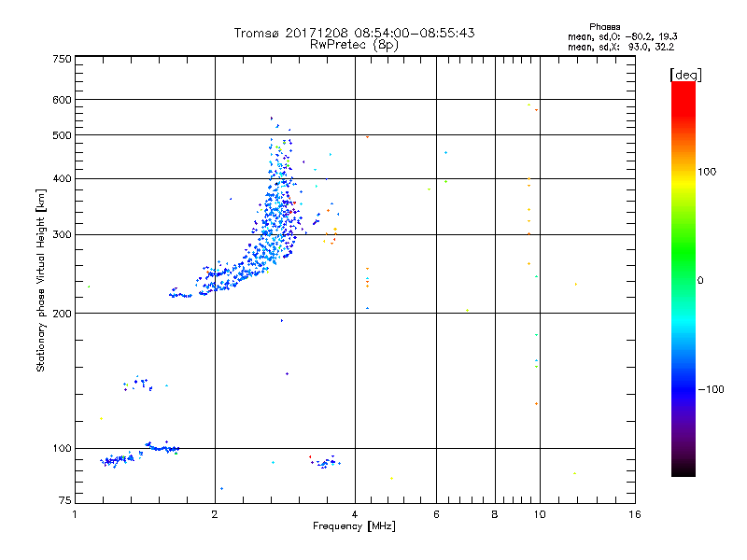Image resolution: width=747 pixels, height=560 pixels.
Task: Click the "[deg]" colorbar unit label
Action: coord(685,75)
